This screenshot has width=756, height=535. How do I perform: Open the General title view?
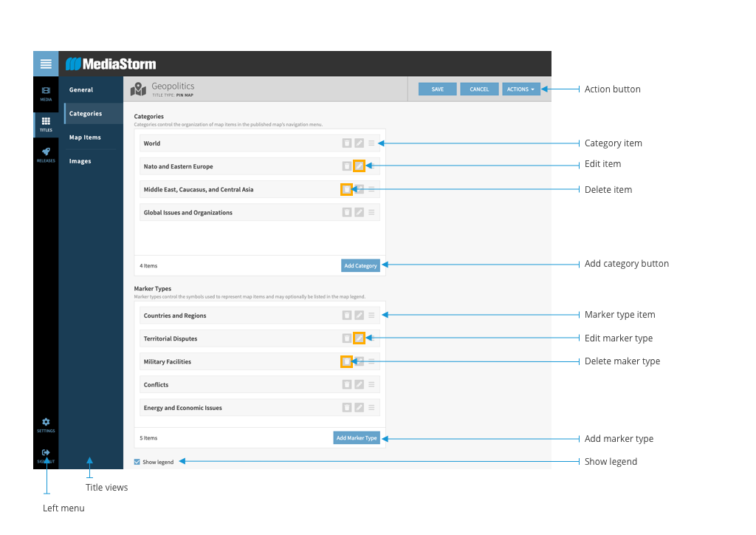click(81, 90)
